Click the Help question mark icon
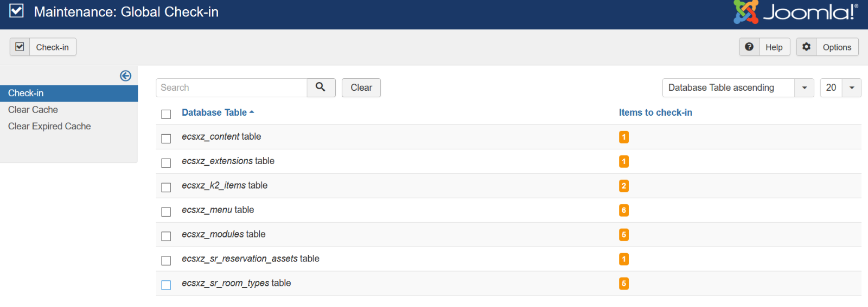 point(749,47)
